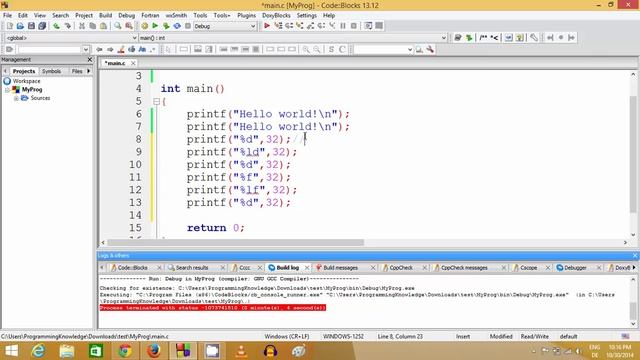Click the editor horizontal scrollbar
The height and width of the screenshot is (360, 640).
(236, 242)
